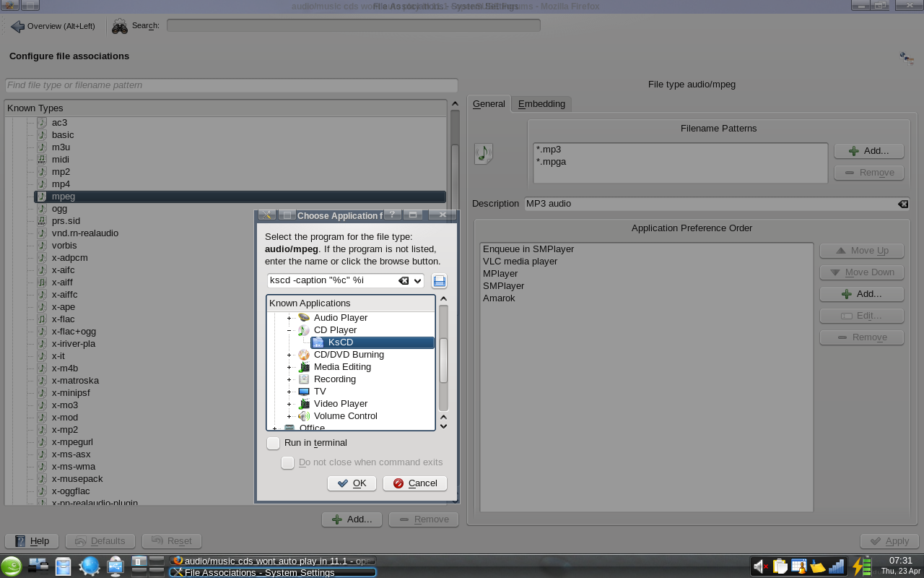Viewport: 924px width, 578px height.
Task: Switch to Firefox audio/music cds taskbar entry
Action: pos(273,561)
